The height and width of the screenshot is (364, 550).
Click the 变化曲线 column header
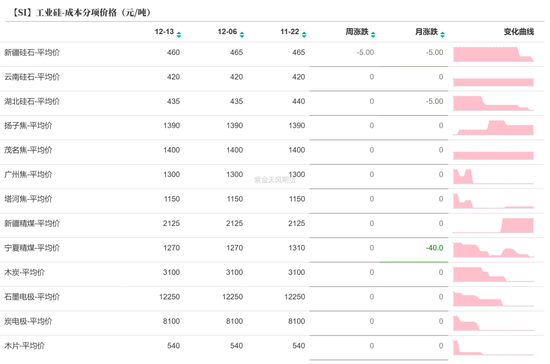[519, 32]
